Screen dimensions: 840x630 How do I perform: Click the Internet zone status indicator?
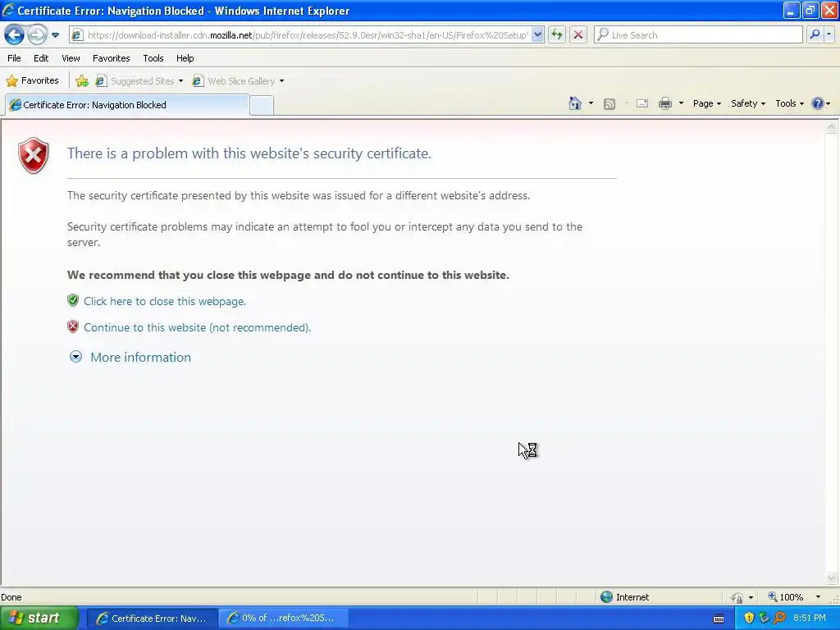pos(624,597)
